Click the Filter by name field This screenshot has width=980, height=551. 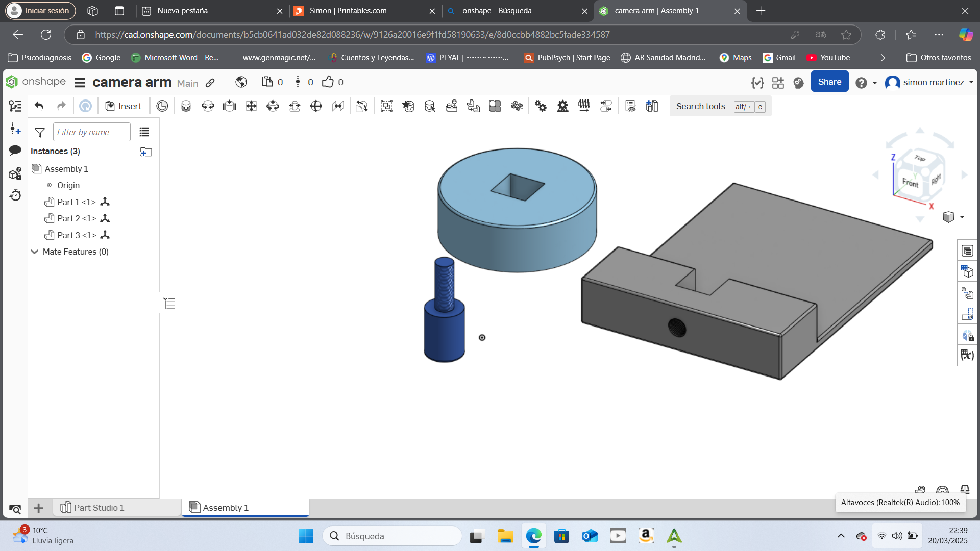[92, 132]
